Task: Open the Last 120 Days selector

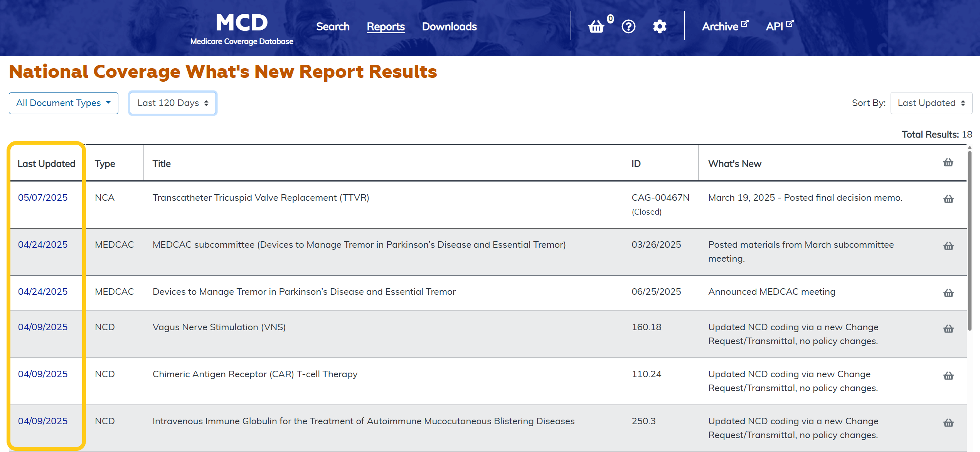Action: tap(173, 103)
